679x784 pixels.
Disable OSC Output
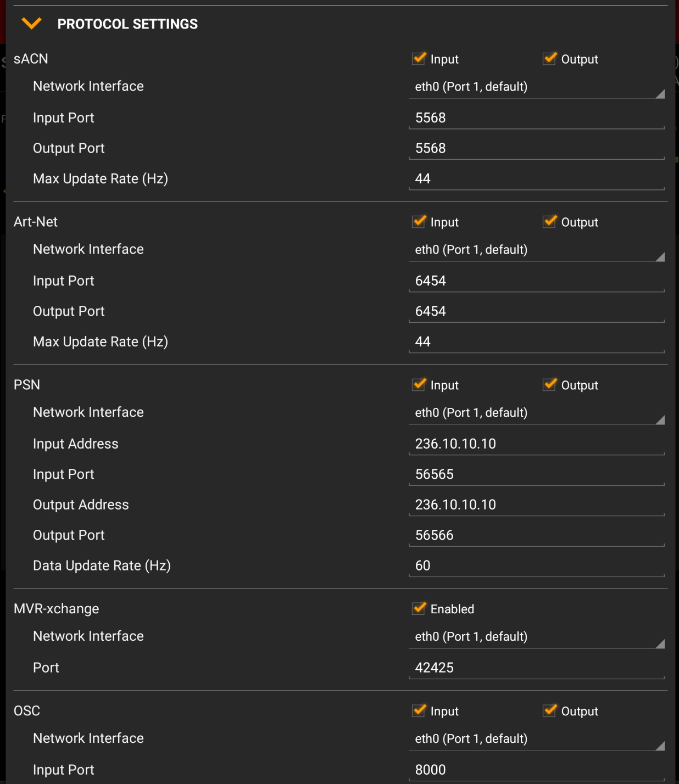tap(549, 711)
